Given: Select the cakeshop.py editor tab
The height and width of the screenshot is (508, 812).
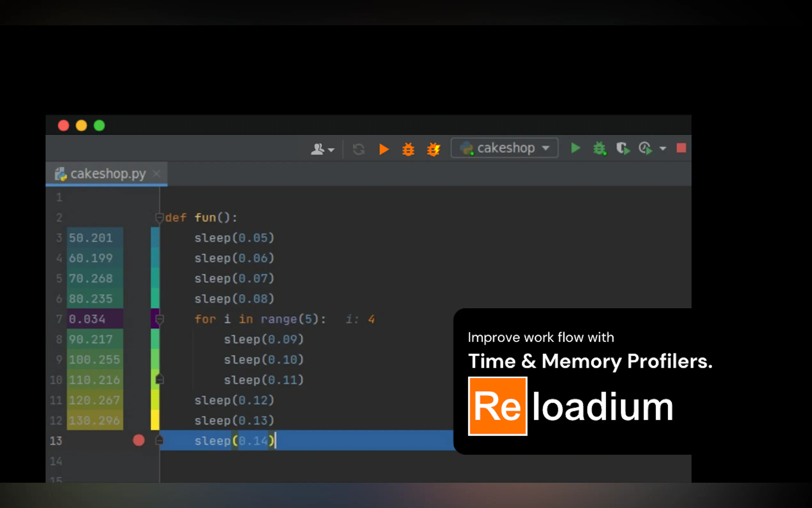Looking at the screenshot, I should 108,174.
